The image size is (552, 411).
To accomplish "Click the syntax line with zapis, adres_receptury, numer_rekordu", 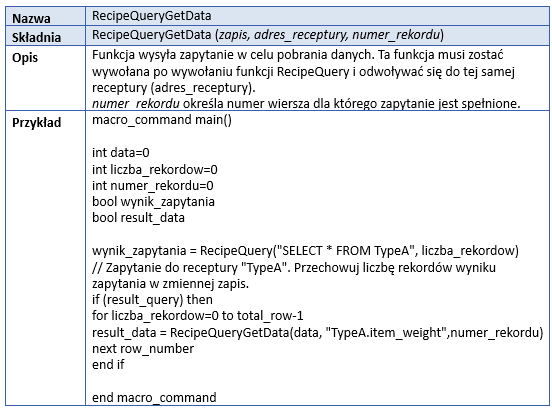I will [x=268, y=35].
